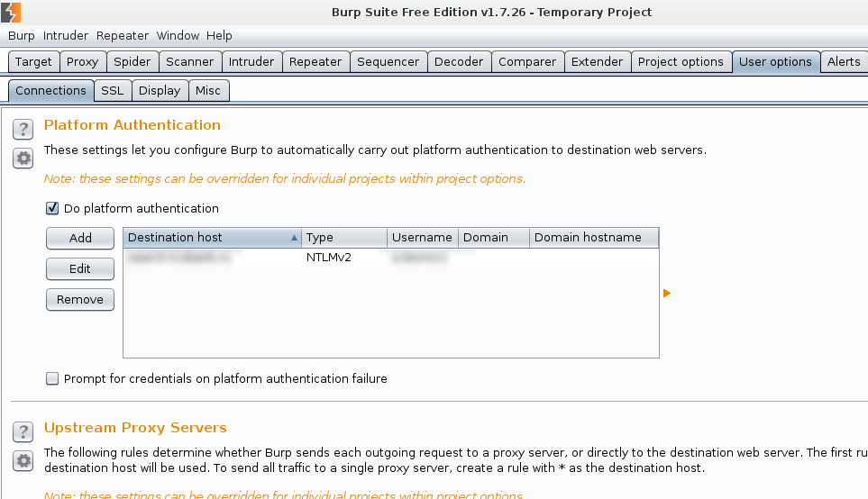Viewport: 868px width, 499px height.
Task: Switch to the Project options tab
Action: pyautogui.click(x=681, y=62)
